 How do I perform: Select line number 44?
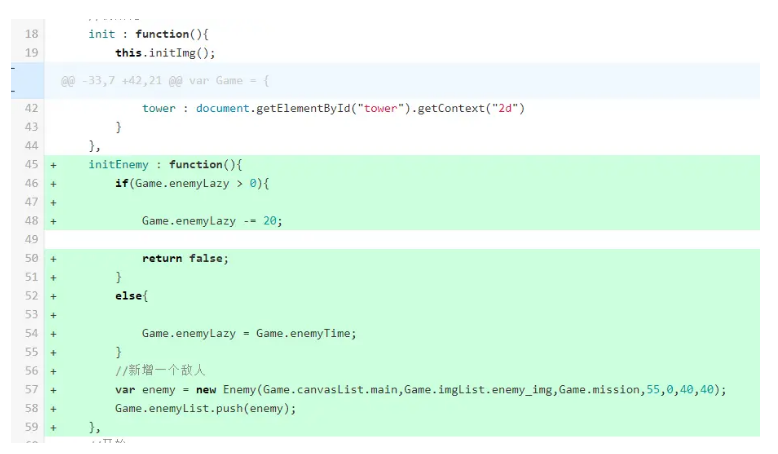pos(31,146)
